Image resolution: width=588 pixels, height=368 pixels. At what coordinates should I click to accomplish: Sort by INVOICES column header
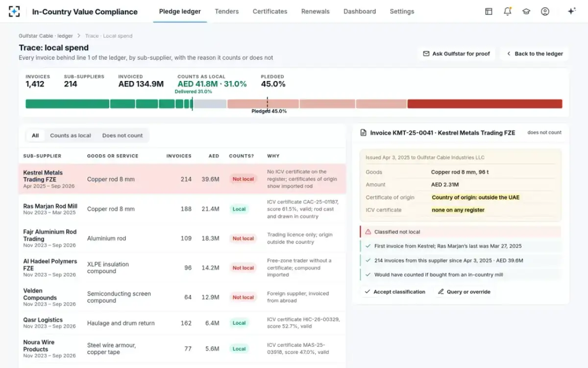179,156
